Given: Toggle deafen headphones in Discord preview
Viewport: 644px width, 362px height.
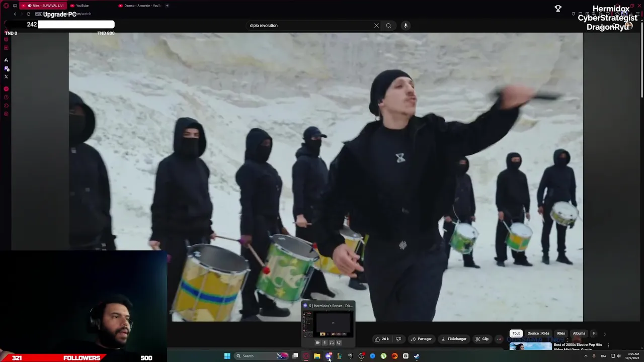Looking at the screenshot, I should click(332, 343).
